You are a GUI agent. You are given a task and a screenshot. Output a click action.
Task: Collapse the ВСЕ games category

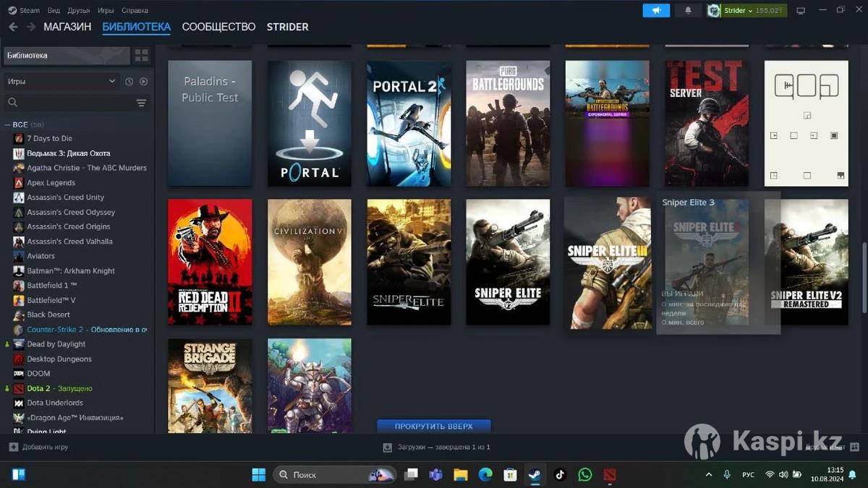pyautogui.click(x=9, y=124)
